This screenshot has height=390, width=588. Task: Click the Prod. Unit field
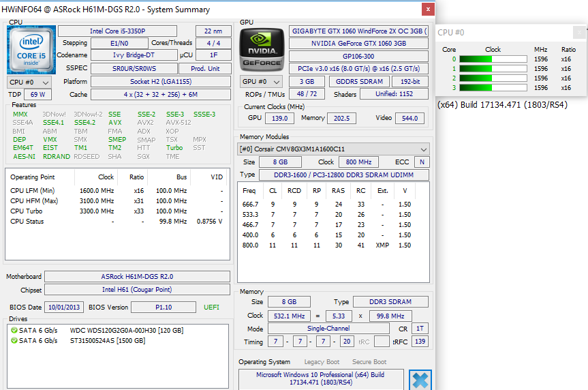205,69
